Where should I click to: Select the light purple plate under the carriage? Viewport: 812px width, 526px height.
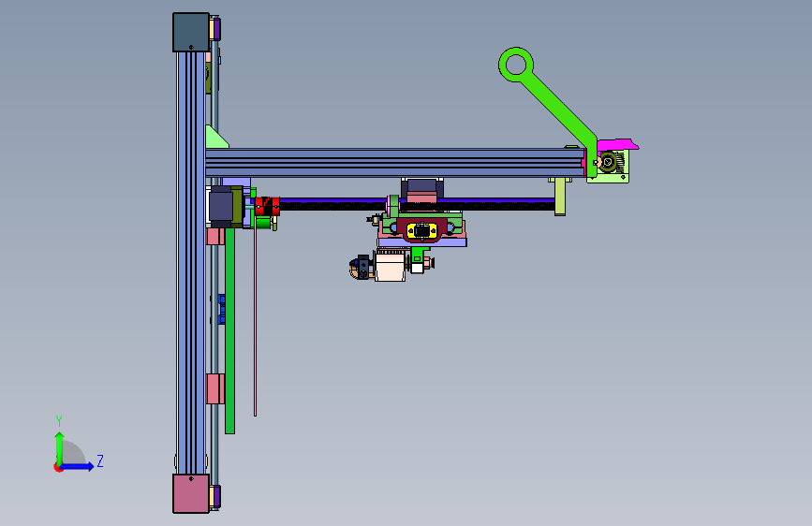point(422,242)
